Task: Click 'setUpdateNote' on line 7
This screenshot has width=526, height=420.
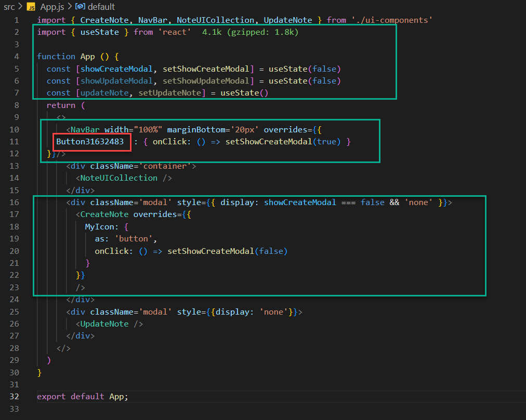Action: [x=170, y=93]
